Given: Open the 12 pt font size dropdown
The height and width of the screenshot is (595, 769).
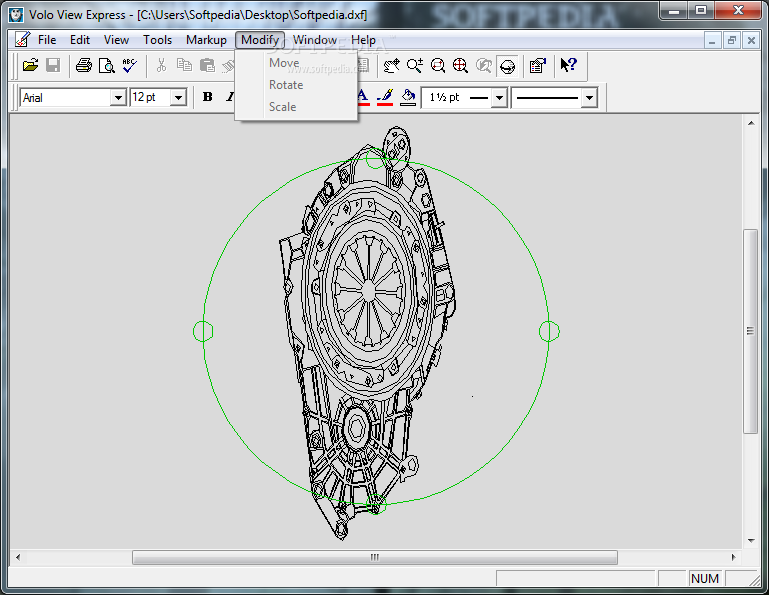Looking at the screenshot, I should [179, 98].
